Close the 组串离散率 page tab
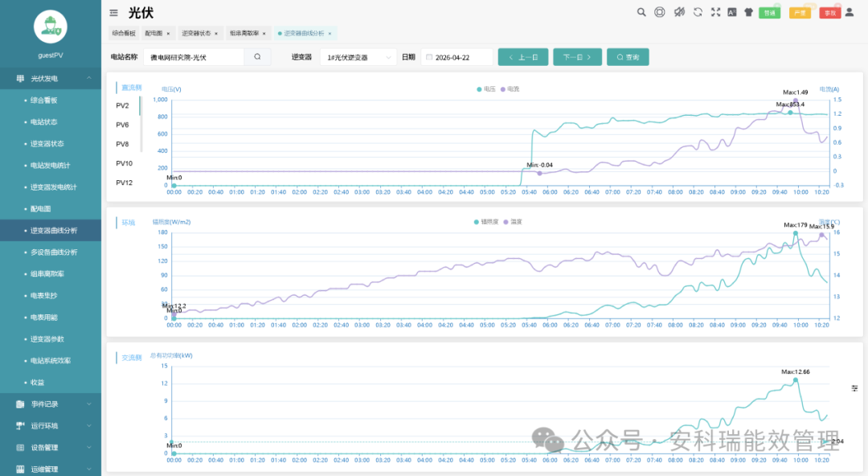 pos(264,33)
